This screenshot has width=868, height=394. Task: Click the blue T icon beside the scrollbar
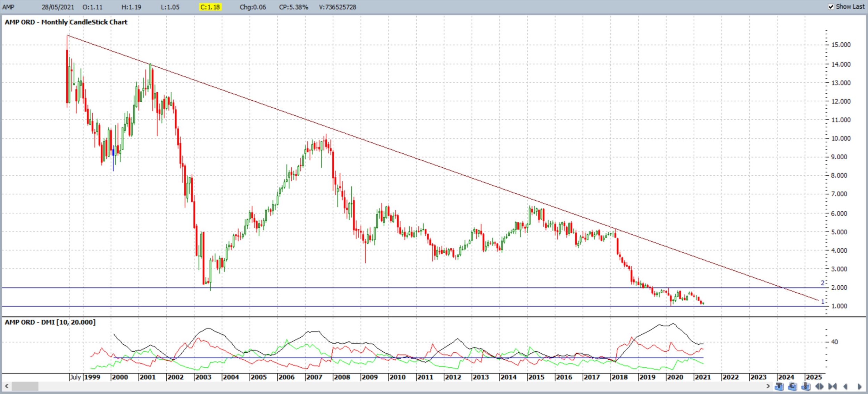click(779, 386)
